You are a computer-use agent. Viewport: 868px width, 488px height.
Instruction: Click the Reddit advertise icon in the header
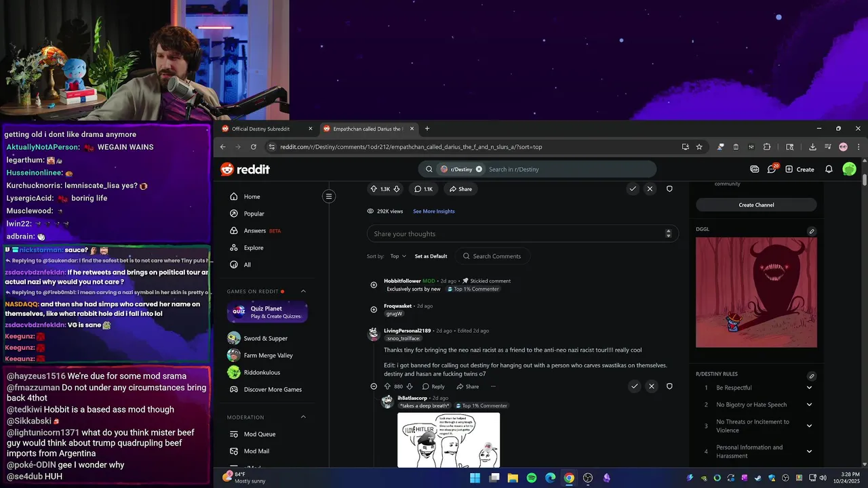(x=755, y=169)
